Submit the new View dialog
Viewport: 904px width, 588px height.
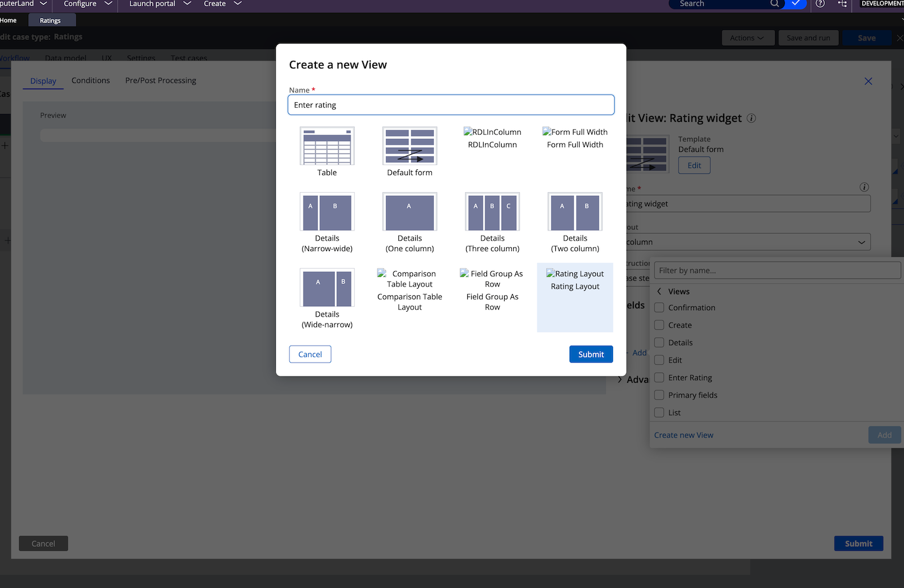[x=591, y=354]
